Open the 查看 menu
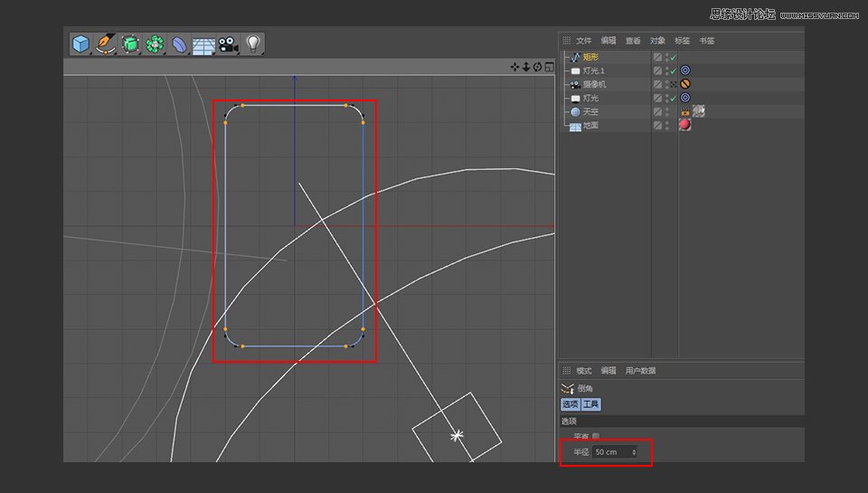Screen dimensions: 868x493 point(633,41)
